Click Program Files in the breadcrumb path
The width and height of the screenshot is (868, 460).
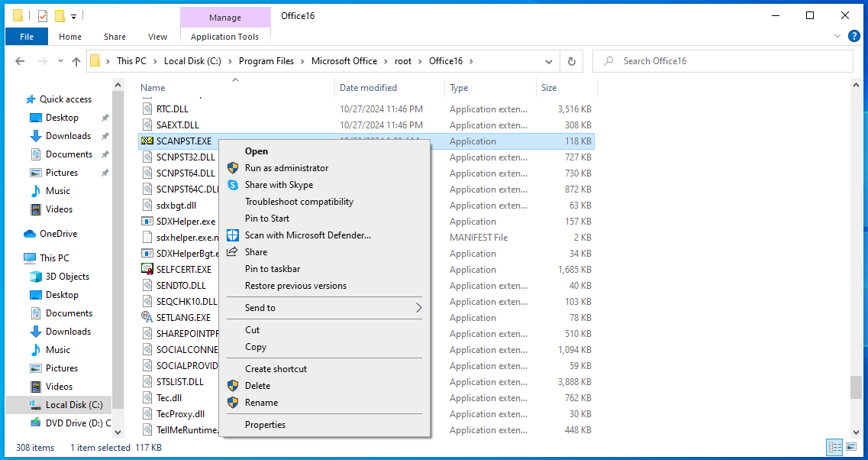(x=266, y=61)
